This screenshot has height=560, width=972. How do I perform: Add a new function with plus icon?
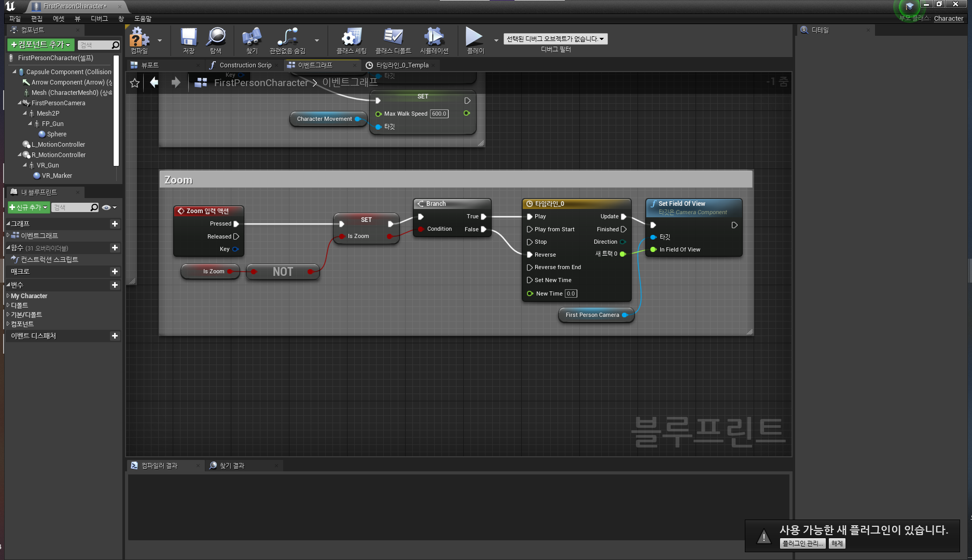pyautogui.click(x=115, y=248)
